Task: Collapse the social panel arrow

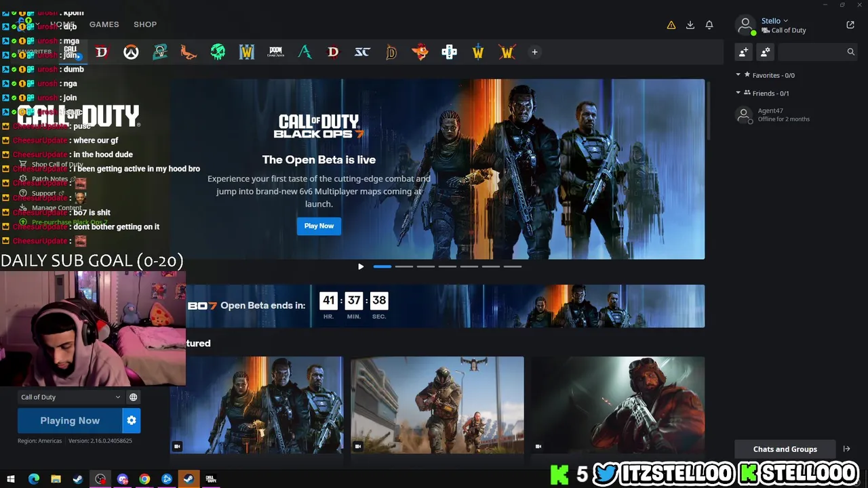Action: (x=846, y=449)
